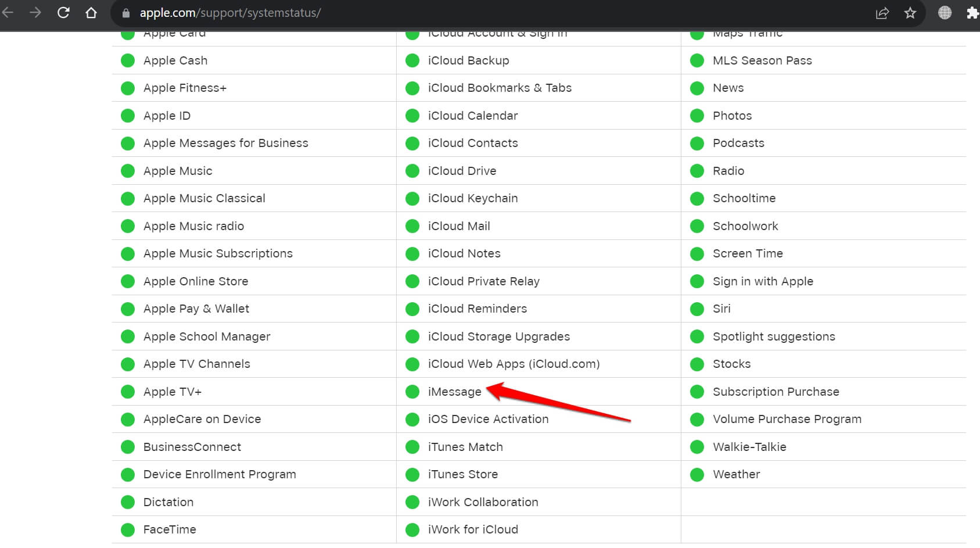The height and width of the screenshot is (548, 980).
Task: Open iCloud Private Relay entry
Action: pos(483,281)
